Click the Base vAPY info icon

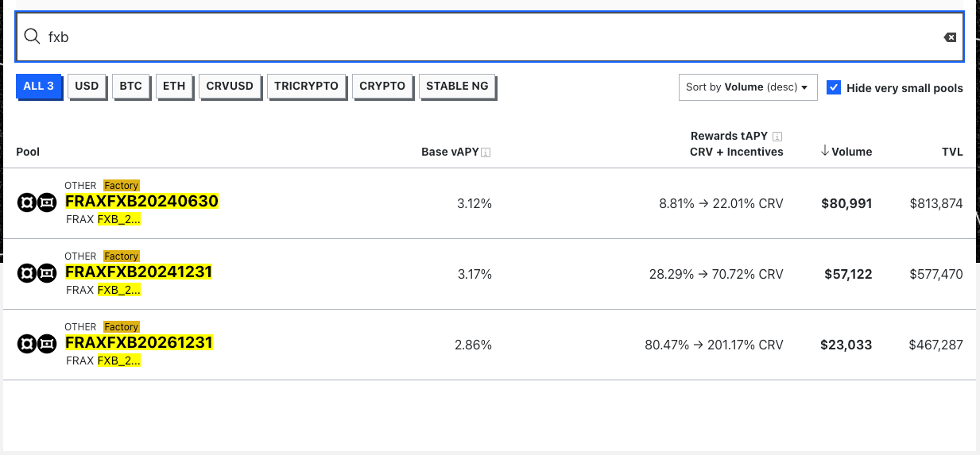click(486, 152)
